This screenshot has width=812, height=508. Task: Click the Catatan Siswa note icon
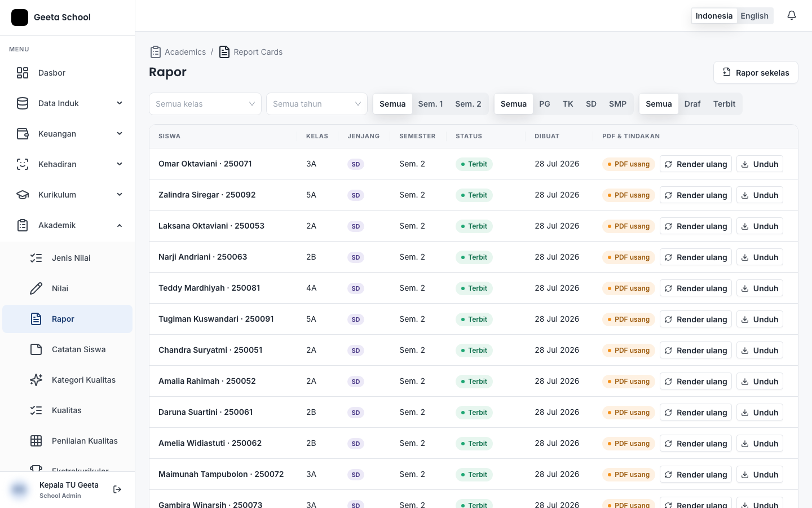coord(36,349)
